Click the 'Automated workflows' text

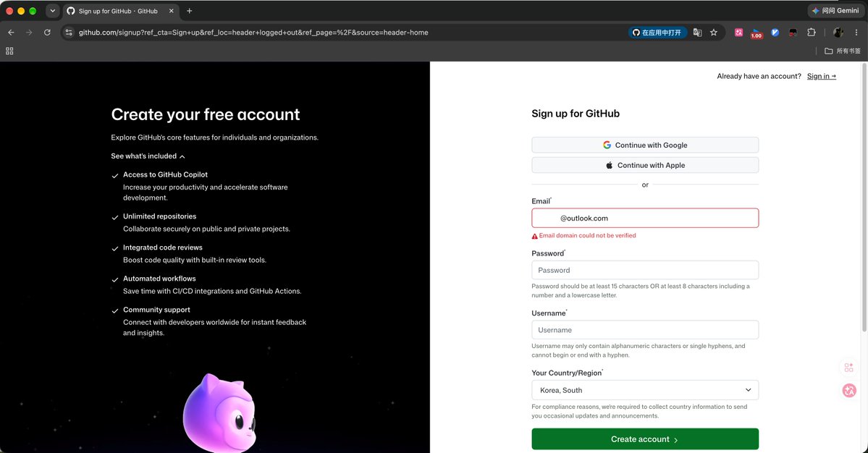pos(159,278)
